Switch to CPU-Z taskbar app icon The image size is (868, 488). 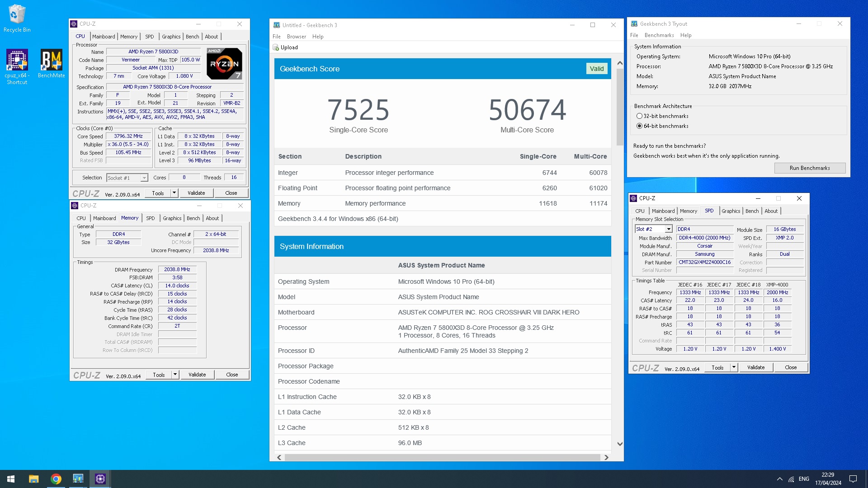[x=100, y=479]
